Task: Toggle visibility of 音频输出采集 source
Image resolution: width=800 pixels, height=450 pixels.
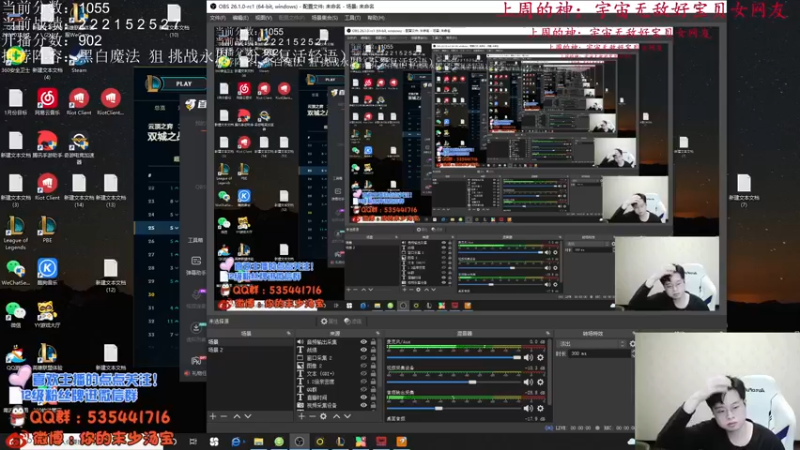Action: tap(363, 342)
